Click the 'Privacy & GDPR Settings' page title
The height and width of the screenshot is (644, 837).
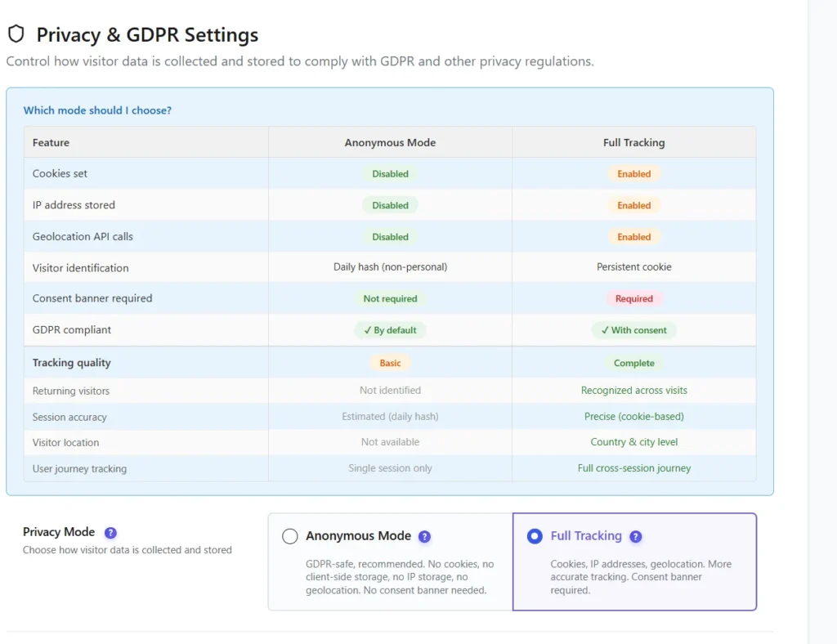click(x=147, y=34)
